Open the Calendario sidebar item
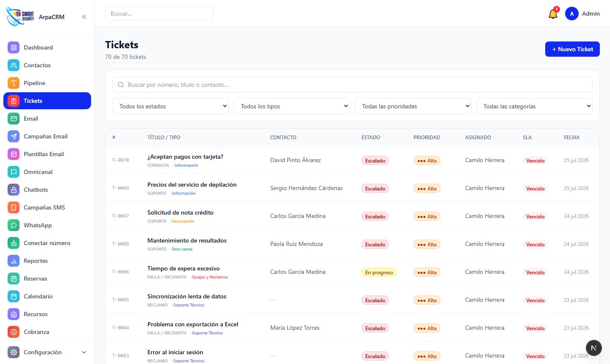Screen dimensions: 610x364 click(47, 296)
